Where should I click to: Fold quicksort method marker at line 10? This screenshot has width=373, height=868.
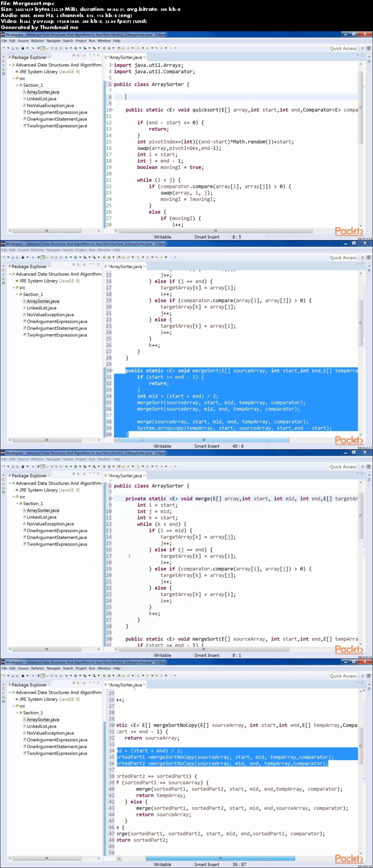tap(113, 110)
